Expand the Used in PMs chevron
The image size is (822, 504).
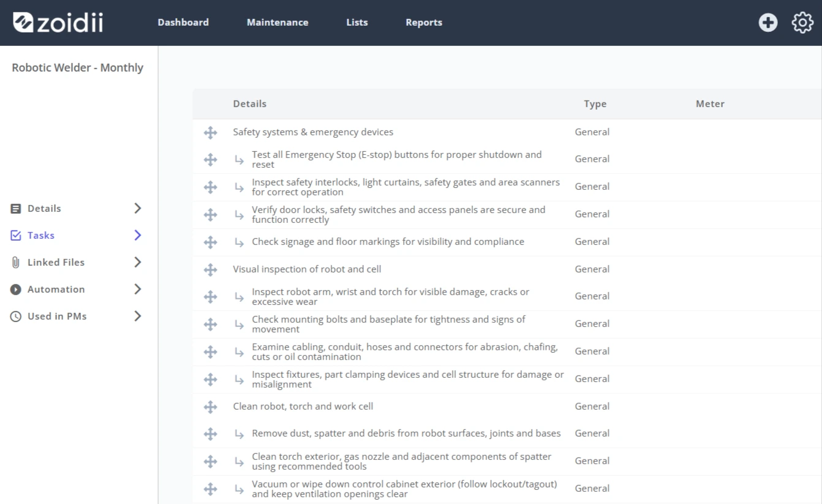pyautogui.click(x=138, y=316)
